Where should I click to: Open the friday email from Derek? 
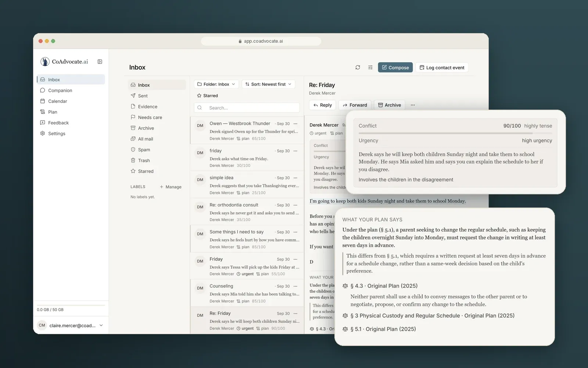(x=247, y=158)
